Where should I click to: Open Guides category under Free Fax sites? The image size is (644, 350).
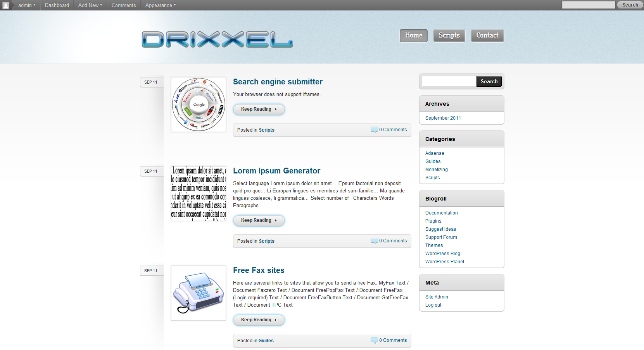266,341
